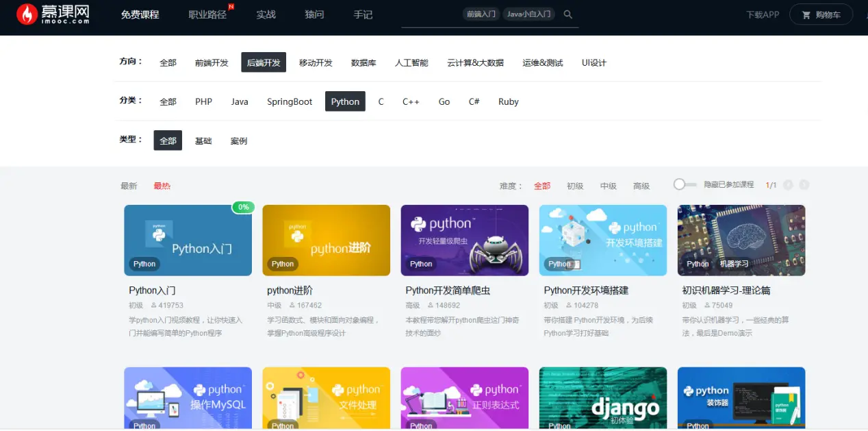Select 初级 difficulty filter
The width and height of the screenshot is (868, 431).
pos(575,186)
